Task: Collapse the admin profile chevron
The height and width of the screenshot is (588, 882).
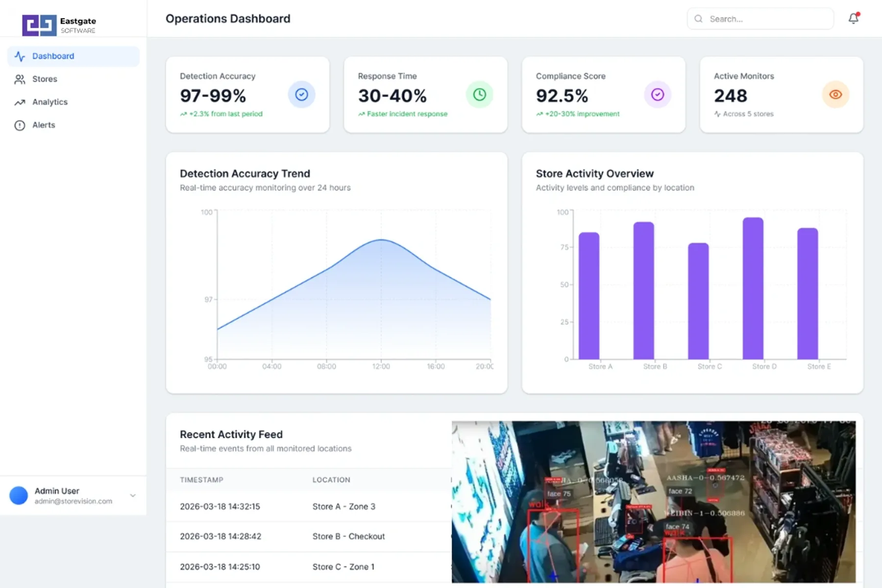Action: coord(132,495)
